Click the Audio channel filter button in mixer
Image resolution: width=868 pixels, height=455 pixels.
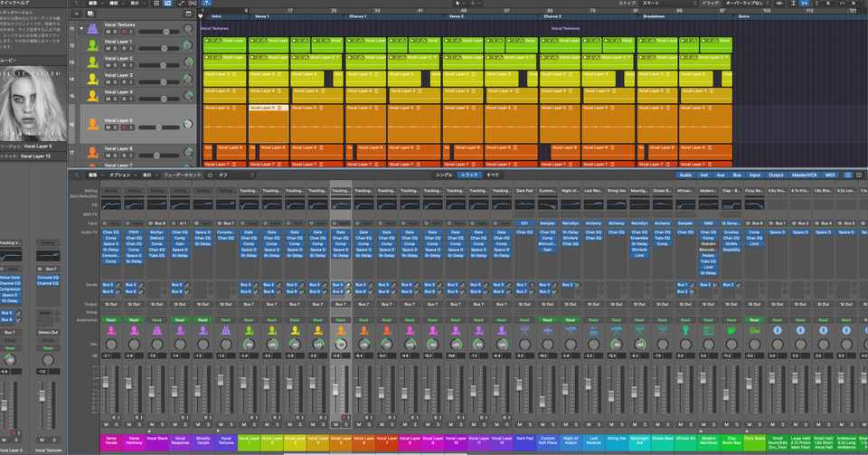pyautogui.click(x=685, y=175)
